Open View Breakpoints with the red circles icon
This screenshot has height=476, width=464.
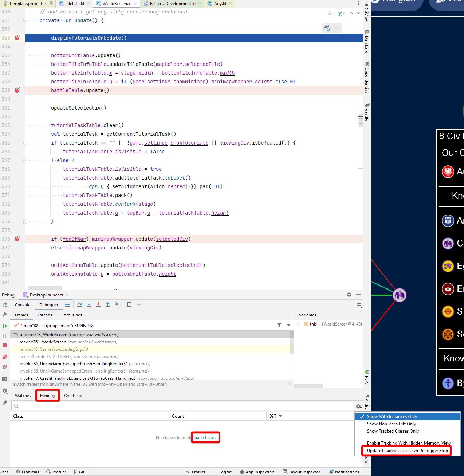(5, 357)
